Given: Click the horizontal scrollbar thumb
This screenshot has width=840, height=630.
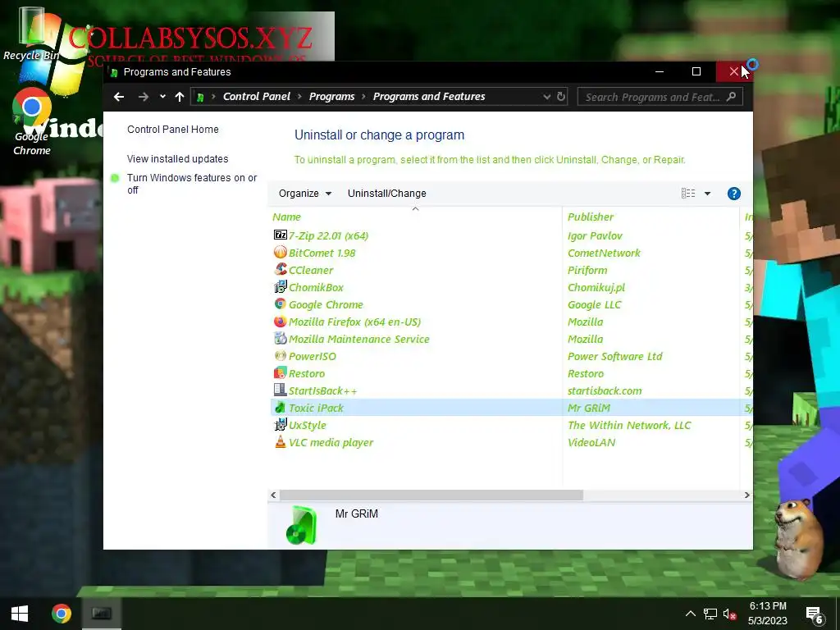Looking at the screenshot, I should pyautogui.click(x=431, y=495).
